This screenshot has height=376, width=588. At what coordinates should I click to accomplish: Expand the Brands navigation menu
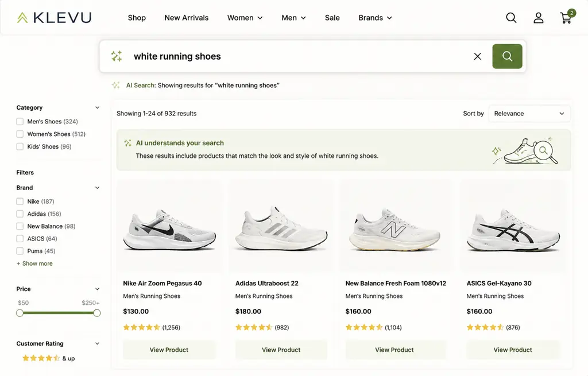click(375, 18)
